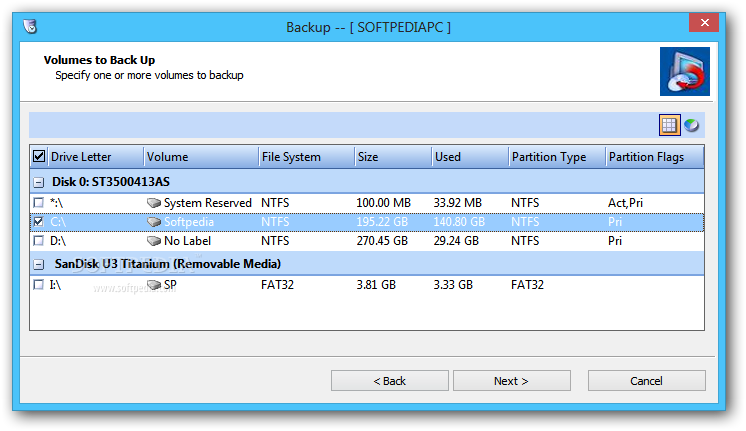Click the SP removable volume drive icon
The height and width of the screenshot is (431, 746).
154,285
